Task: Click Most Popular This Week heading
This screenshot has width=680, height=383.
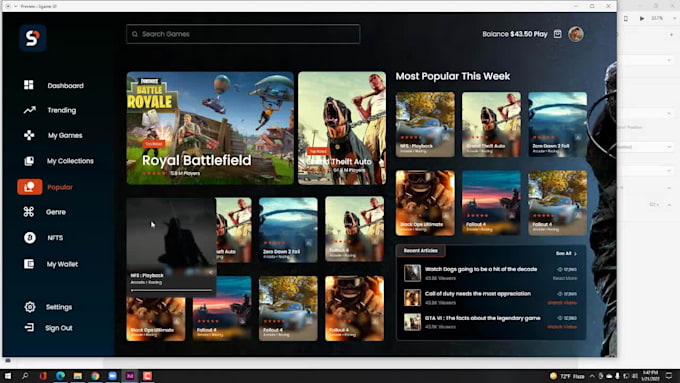Action: tap(453, 76)
